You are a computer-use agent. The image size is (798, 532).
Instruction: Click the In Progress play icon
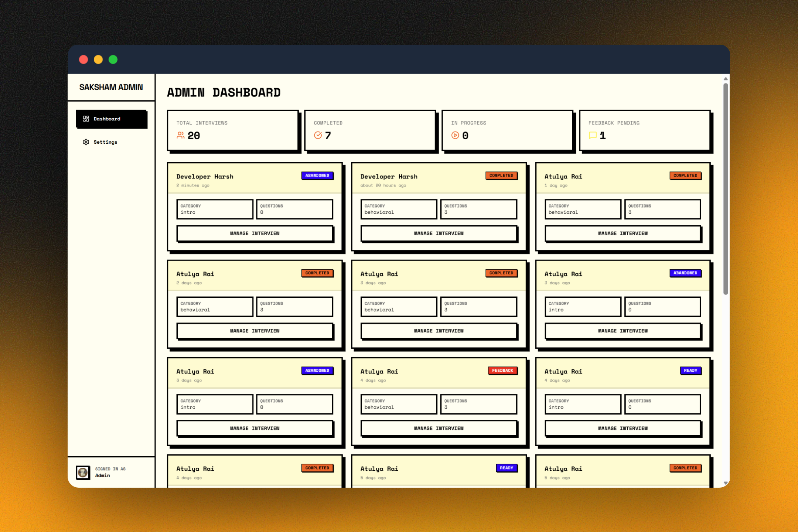pos(455,135)
